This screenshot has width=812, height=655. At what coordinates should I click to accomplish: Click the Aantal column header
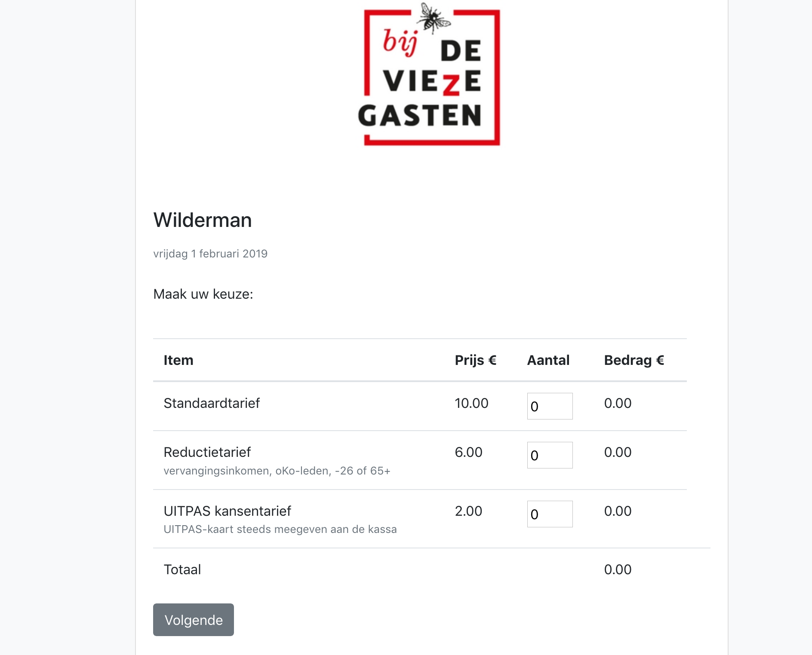click(x=548, y=360)
